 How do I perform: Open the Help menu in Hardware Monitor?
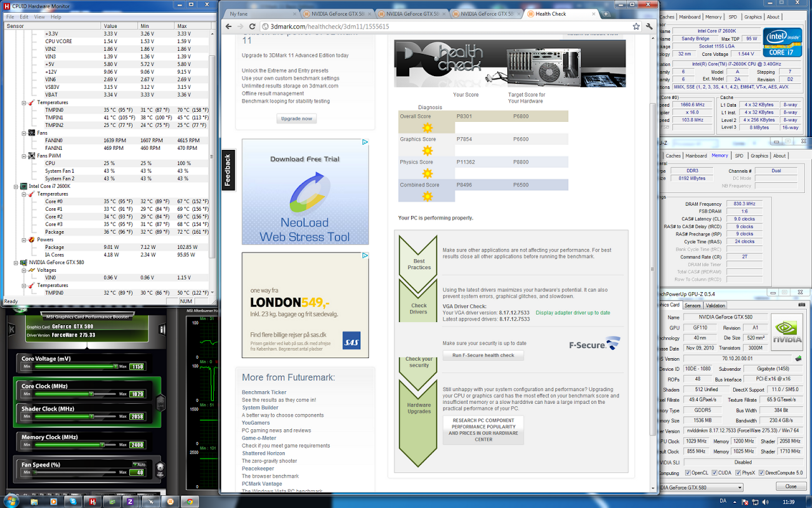coord(56,17)
